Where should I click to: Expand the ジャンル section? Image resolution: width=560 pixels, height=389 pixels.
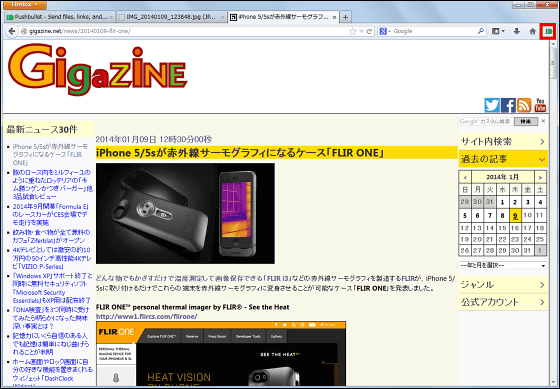point(503,285)
